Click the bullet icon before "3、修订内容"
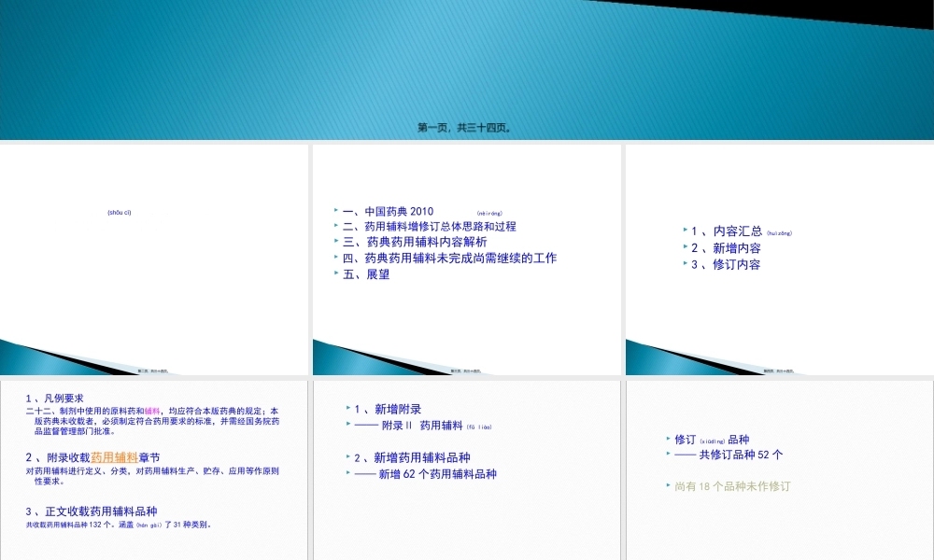 tap(687, 264)
